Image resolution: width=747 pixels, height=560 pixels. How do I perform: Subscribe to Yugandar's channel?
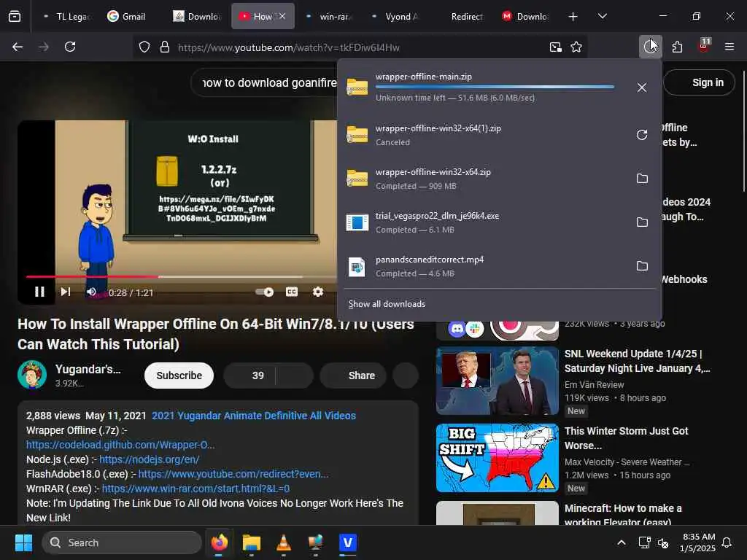point(179,376)
